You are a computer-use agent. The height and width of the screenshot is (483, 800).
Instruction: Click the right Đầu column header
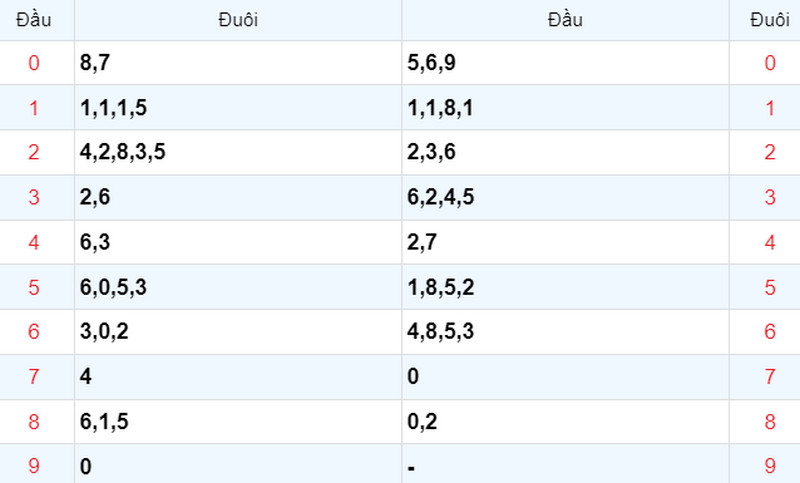pos(565,20)
